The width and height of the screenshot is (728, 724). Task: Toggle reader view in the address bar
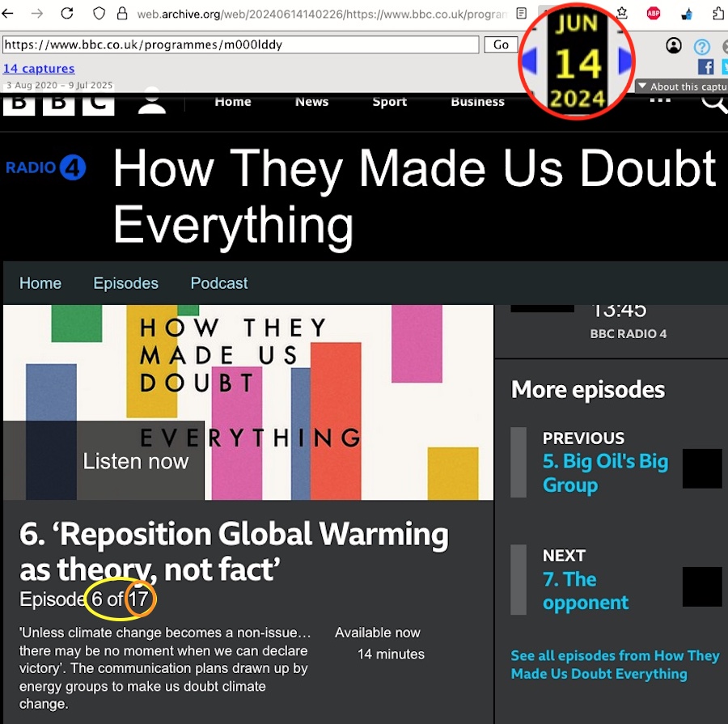522,14
